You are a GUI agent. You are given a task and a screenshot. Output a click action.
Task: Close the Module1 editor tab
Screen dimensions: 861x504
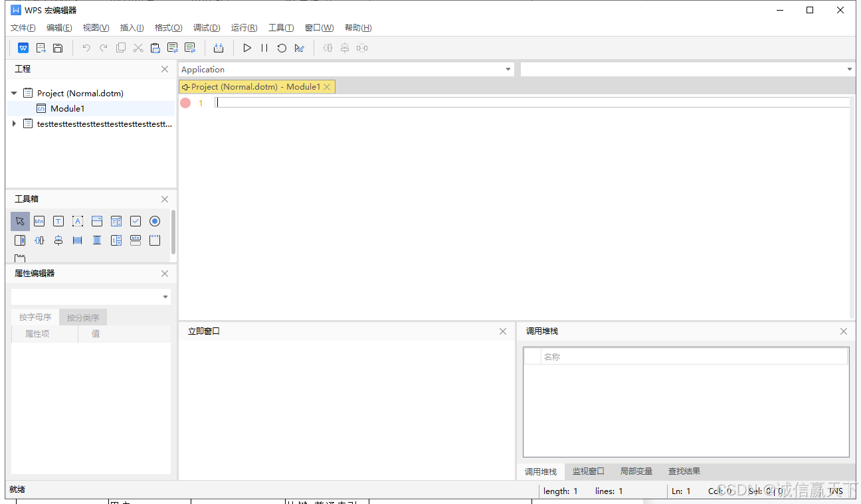point(327,87)
